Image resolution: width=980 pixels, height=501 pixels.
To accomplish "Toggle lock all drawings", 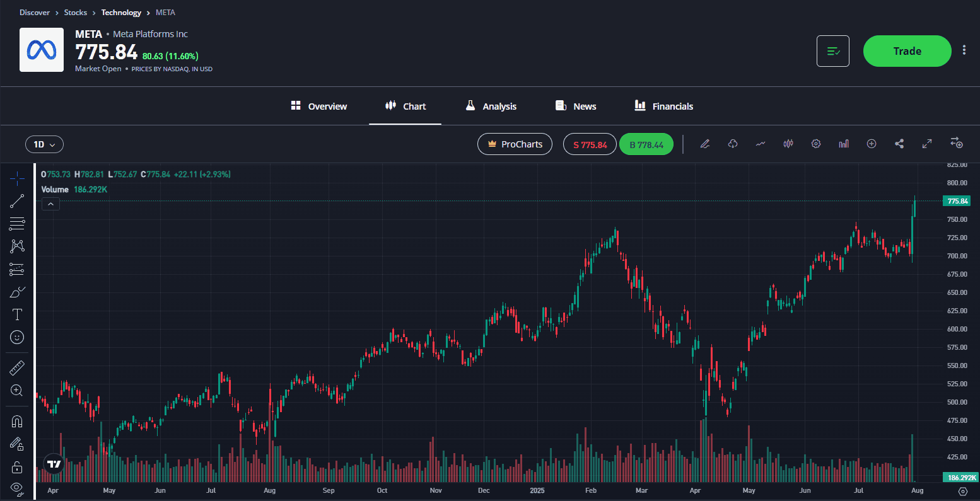I will point(17,467).
